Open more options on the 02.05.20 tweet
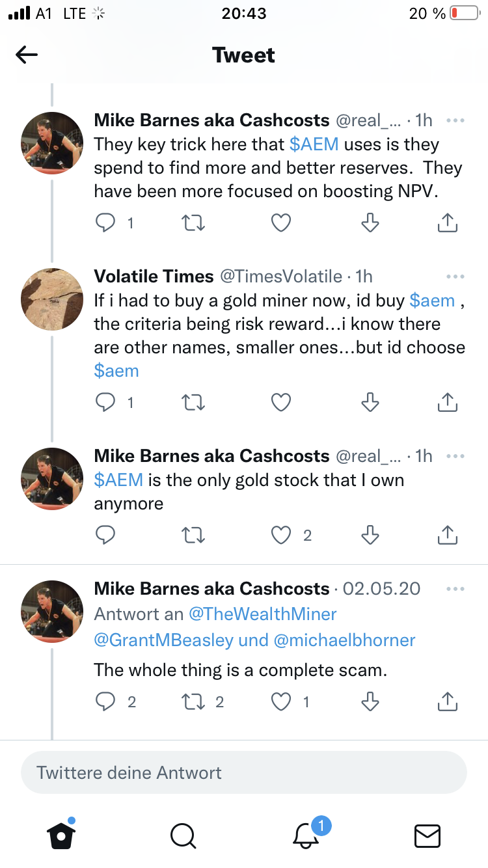The width and height of the screenshot is (488, 868). [455, 589]
